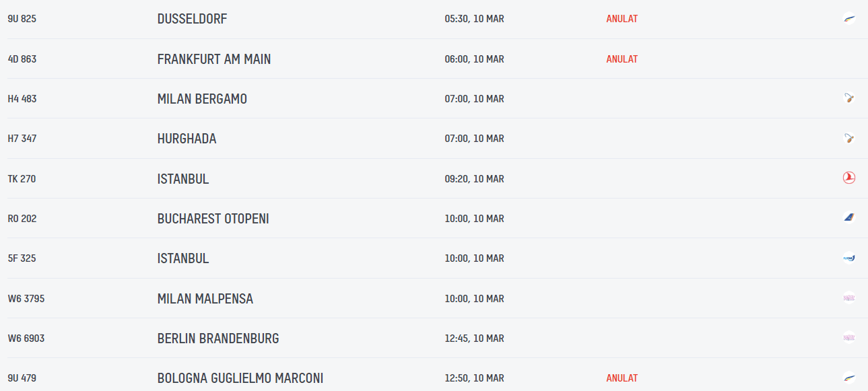Select the Dusseldorf destination
Viewport: 868px width, 391px height.
point(192,19)
